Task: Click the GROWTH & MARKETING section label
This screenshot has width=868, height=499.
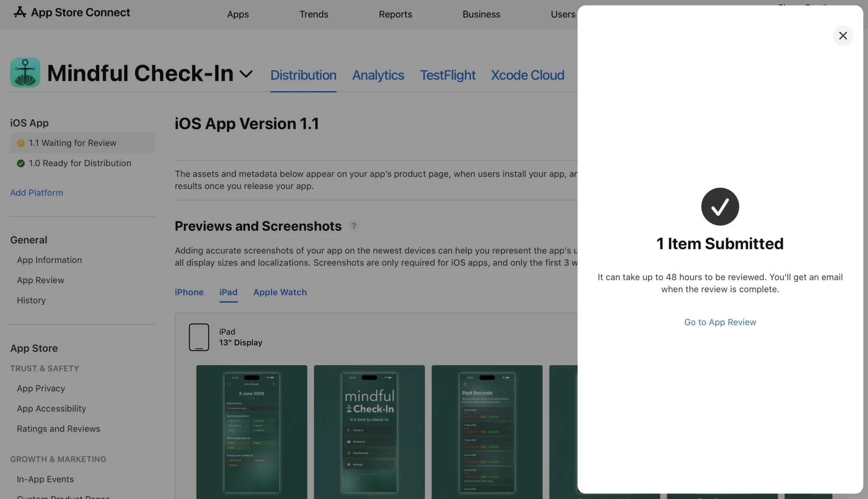Action: tap(58, 459)
